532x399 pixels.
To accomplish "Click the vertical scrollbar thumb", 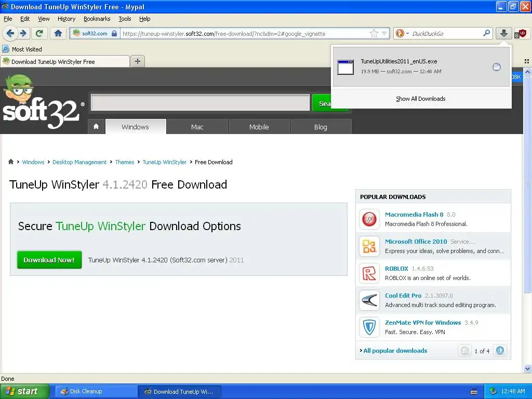I will click(x=527, y=184).
